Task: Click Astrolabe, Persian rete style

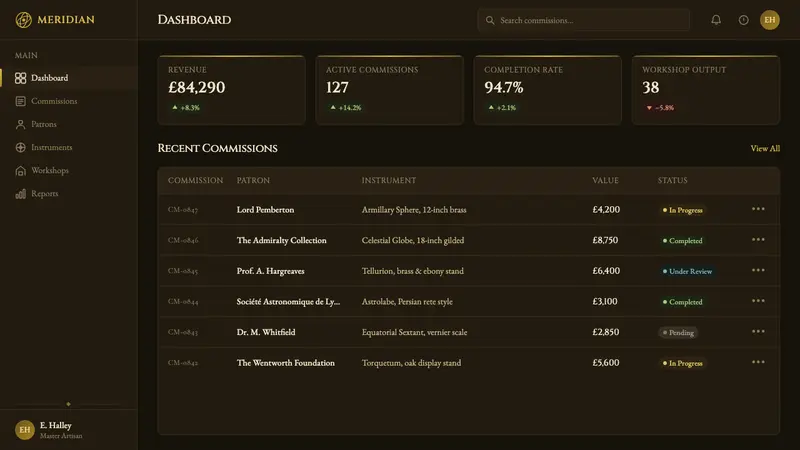Action: pos(407,302)
